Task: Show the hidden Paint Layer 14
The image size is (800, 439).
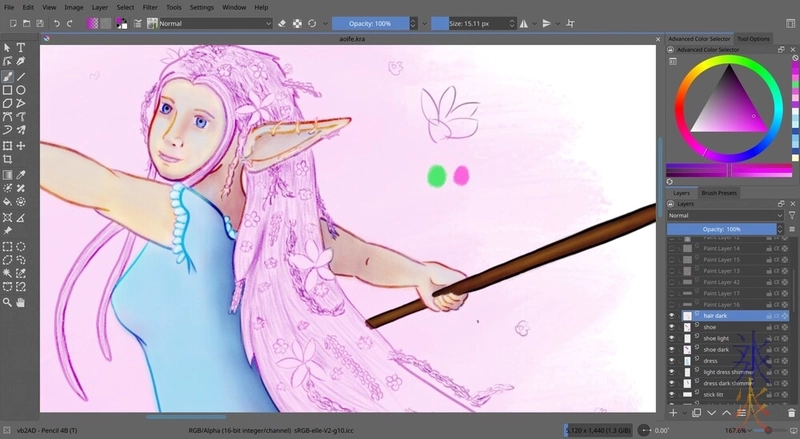Action: [672, 248]
